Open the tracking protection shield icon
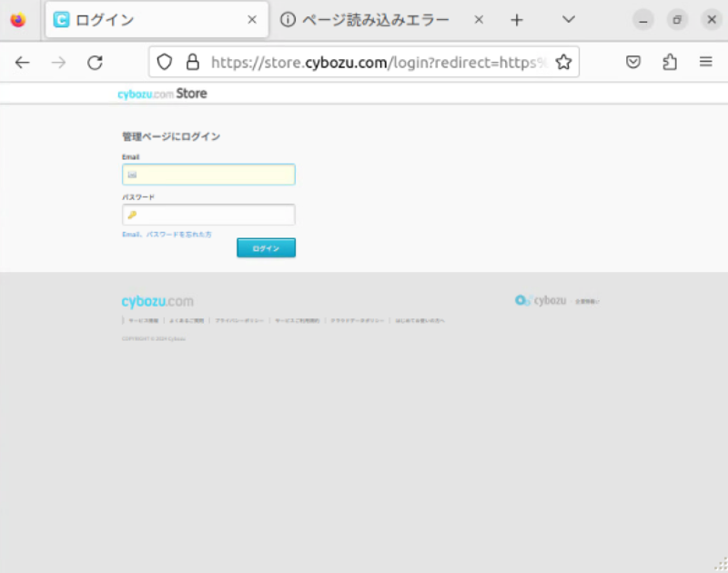Screen dimensions: 728x573 pos(165,62)
